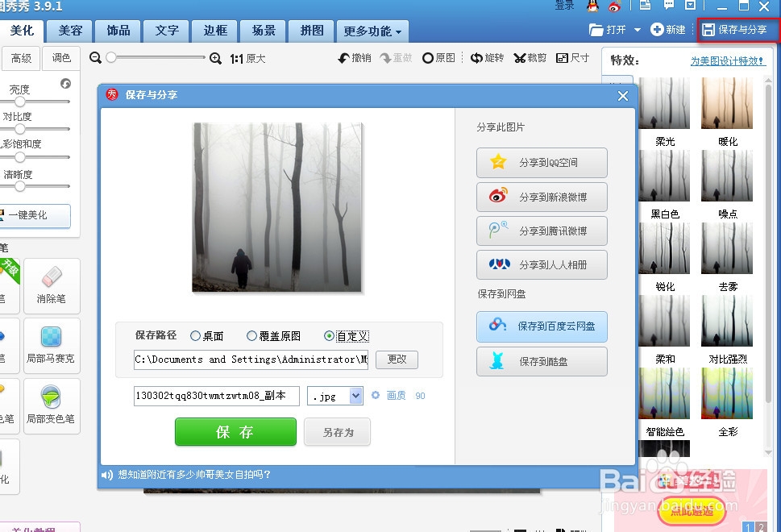Click the file name input field
The height and width of the screenshot is (532, 781).
tap(217, 396)
